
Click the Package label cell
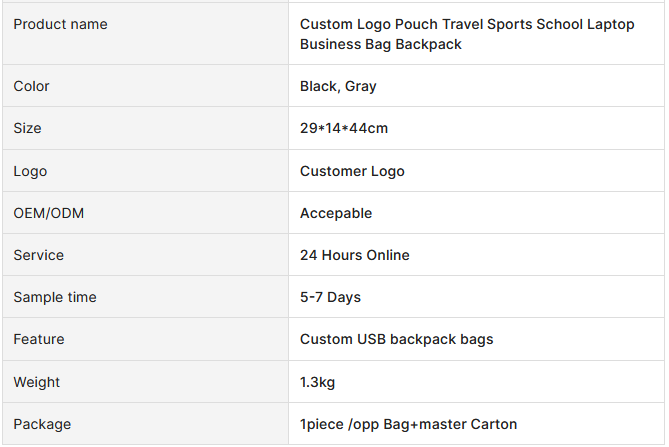point(145,424)
